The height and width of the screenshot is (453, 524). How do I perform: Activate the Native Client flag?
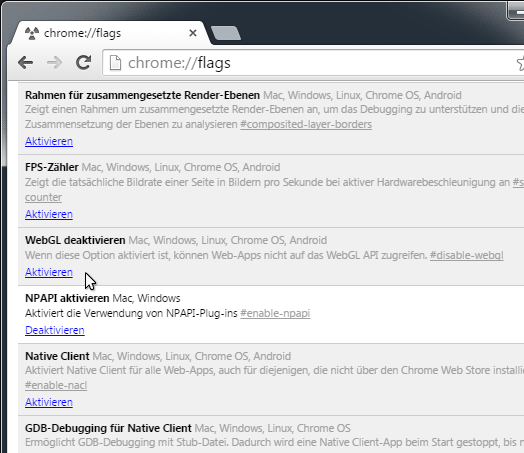(49, 402)
